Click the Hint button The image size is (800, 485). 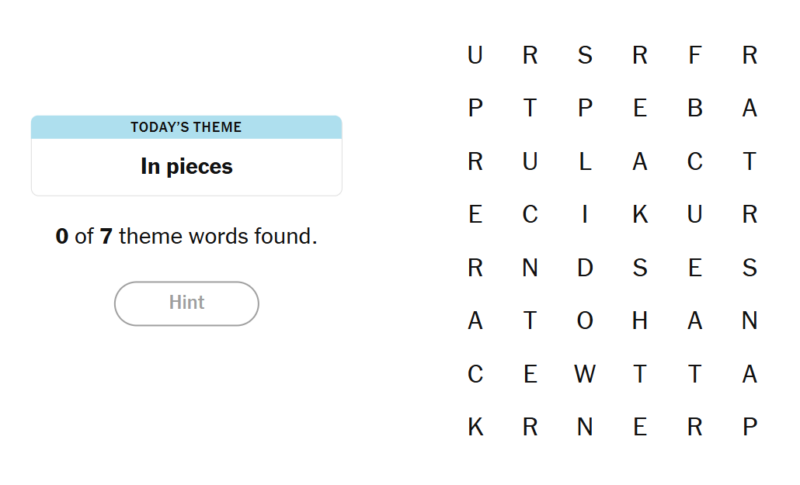point(186,303)
